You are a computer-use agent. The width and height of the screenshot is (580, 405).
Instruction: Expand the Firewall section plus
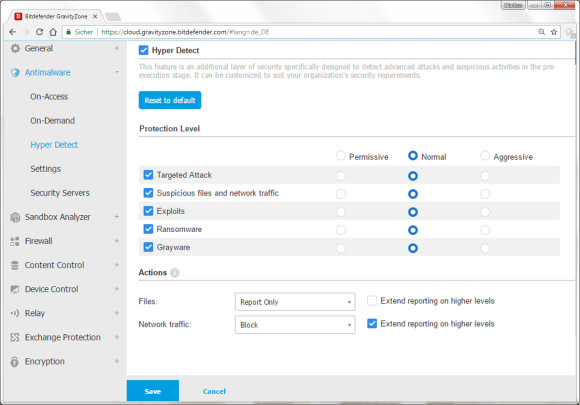(117, 241)
